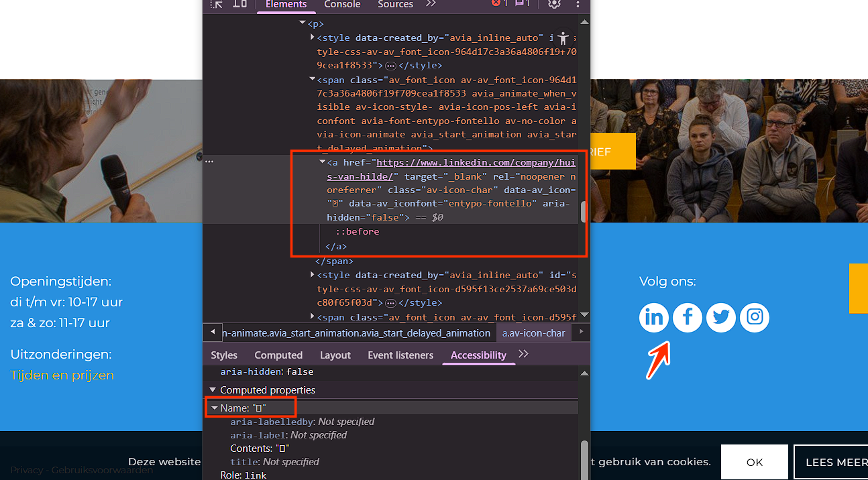This screenshot has height=480, width=868.
Task: Click the Twitter bird icon
Action: coord(721,317)
